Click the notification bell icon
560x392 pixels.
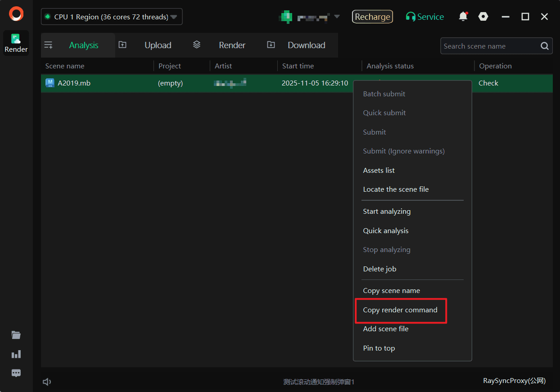pos(463,17)
